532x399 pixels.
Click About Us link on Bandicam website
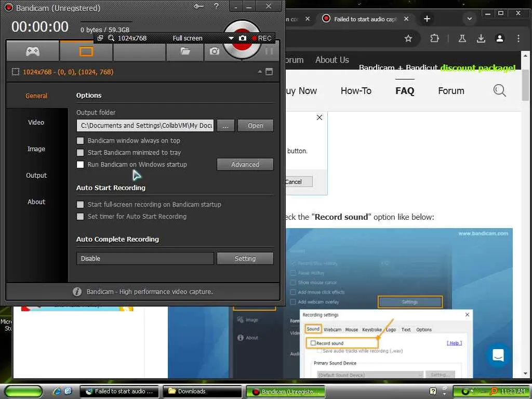332,60
